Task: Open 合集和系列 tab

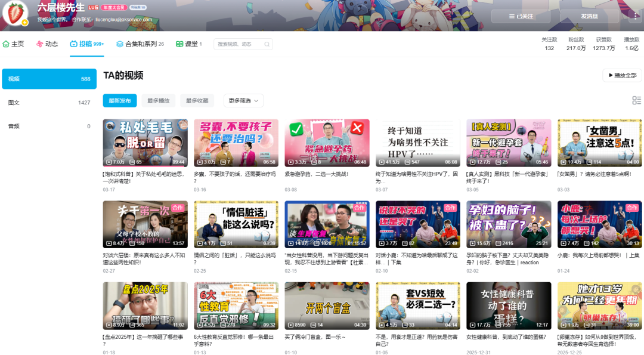Action: [140, 44]
